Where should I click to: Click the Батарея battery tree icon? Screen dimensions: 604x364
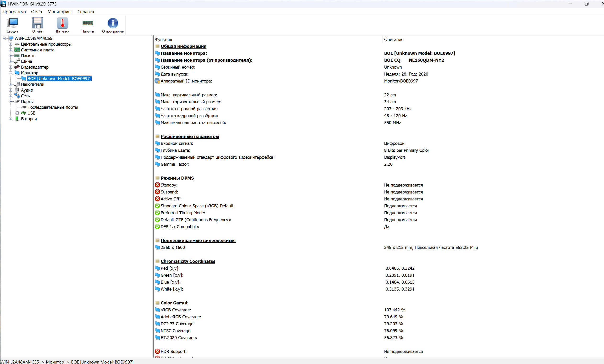tap(17, 119)
